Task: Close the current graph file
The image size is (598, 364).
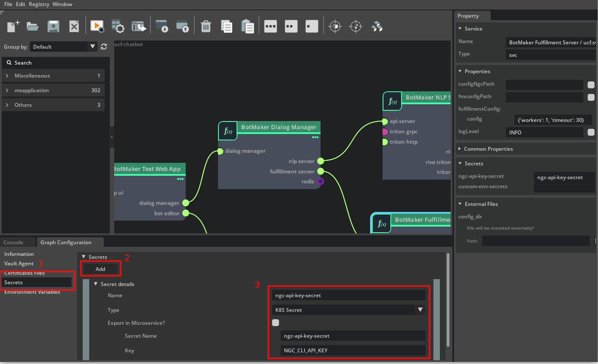Action: [74, 26]
